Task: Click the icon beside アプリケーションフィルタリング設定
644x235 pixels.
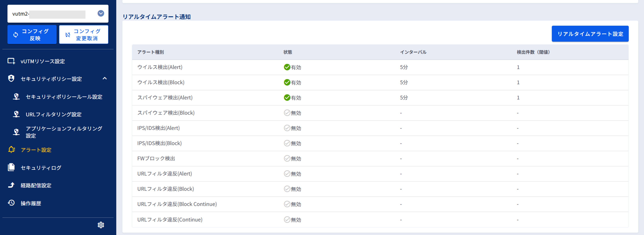Action: tap(16, 132)
